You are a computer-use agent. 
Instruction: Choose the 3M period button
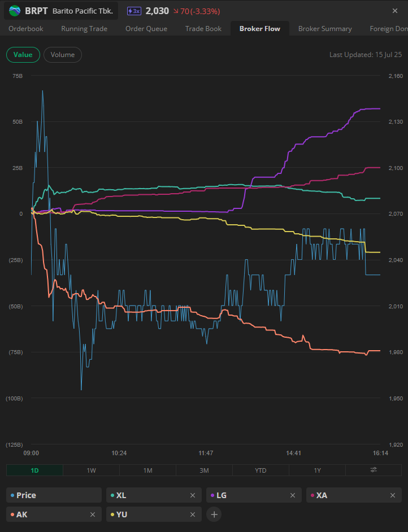pyautogui.click(x=204, y=470)
